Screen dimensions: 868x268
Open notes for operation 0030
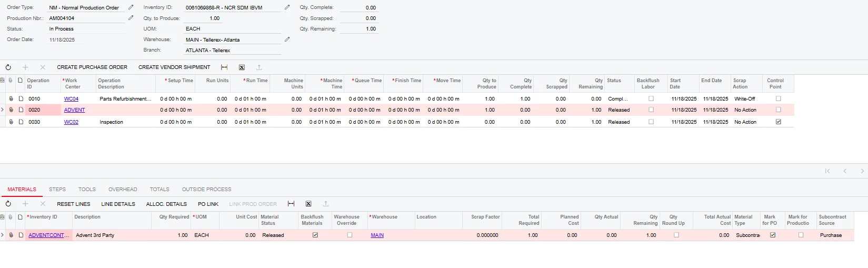tap(21, 122)
